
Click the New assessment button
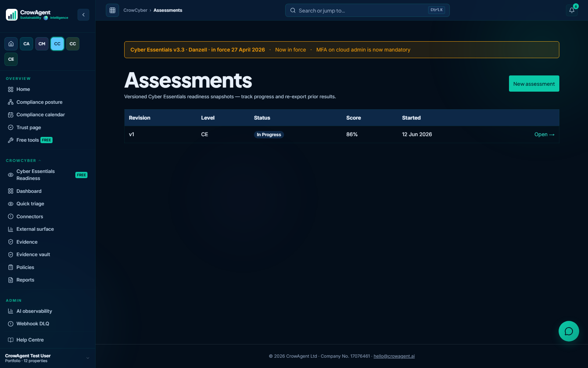click(x=534, y=84)
